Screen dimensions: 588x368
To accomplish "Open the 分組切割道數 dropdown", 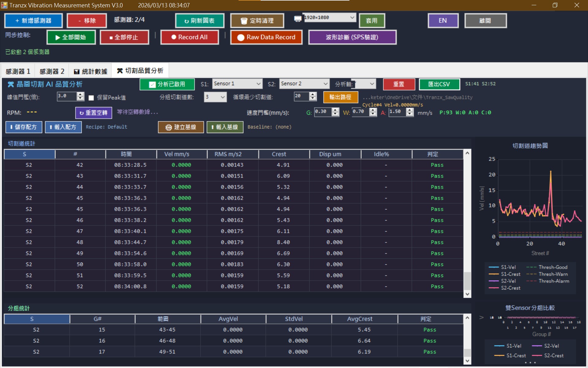I will (215, 97).
